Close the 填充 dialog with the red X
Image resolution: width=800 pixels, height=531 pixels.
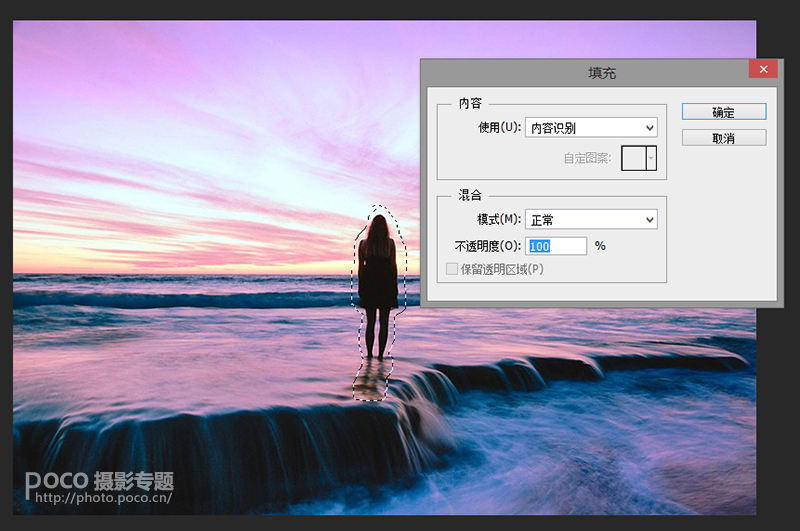click(763, 69)
